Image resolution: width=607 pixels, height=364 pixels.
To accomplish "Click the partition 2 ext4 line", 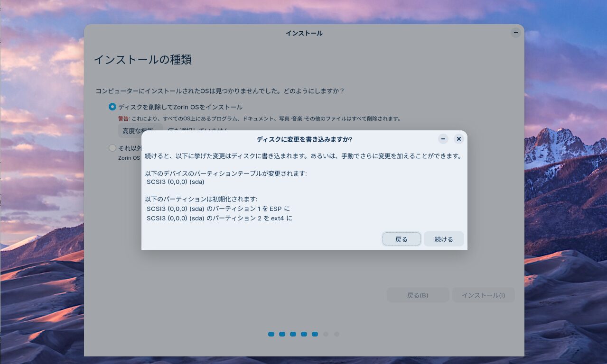I will pos(219,218).
